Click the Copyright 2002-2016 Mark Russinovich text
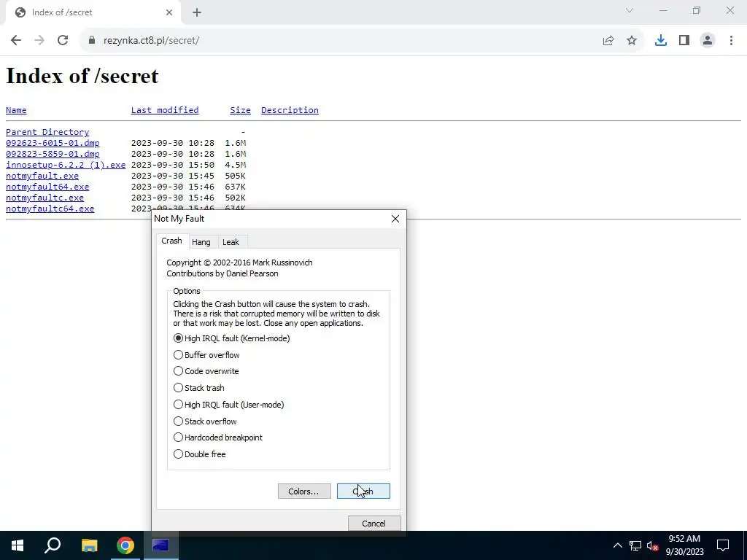The image size is (747, 560). pyautogui.click(x=239, y=262)
